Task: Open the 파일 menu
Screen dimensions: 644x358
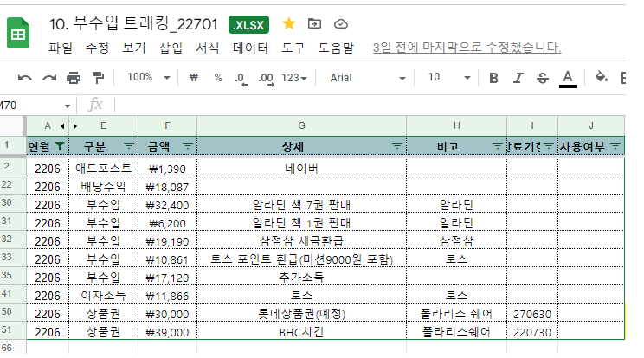Action: point(61,48)
